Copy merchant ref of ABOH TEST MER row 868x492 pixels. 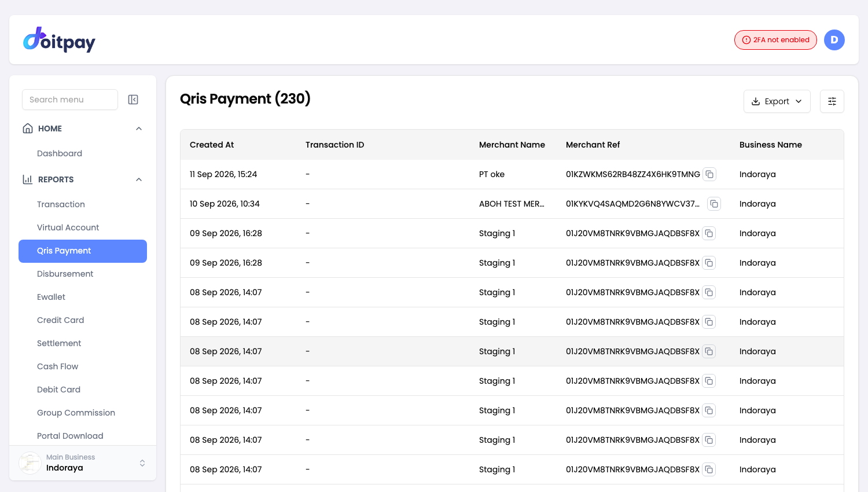click(x=714, y=204)
